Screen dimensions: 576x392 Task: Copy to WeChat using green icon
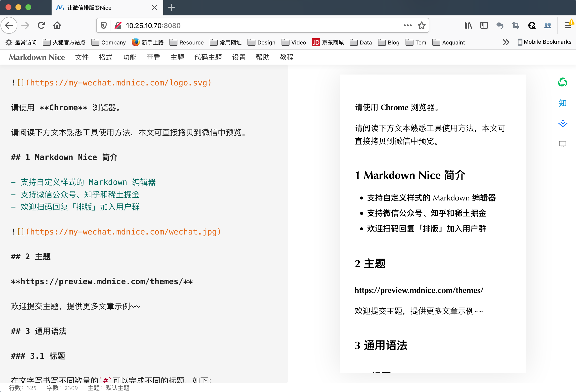coord(562,82)
